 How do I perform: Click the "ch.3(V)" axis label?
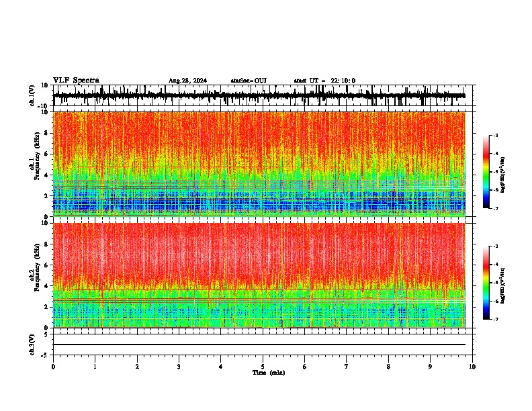(x=32, y=345)
